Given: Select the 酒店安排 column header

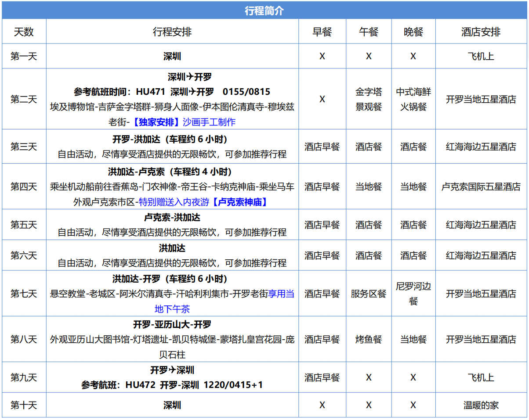Looking at the screenshot, I should point(481,32).
